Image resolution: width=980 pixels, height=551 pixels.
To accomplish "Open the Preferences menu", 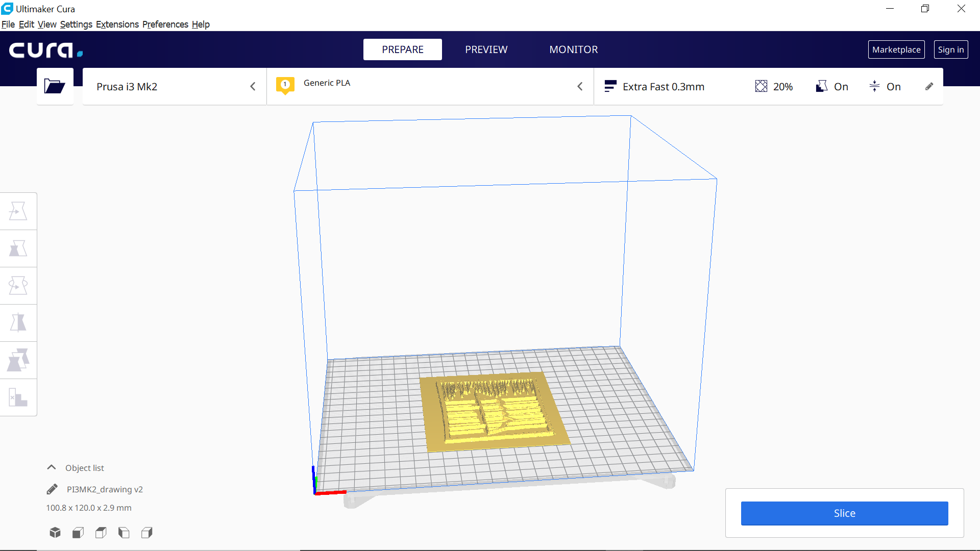I will tap(165, 24).
